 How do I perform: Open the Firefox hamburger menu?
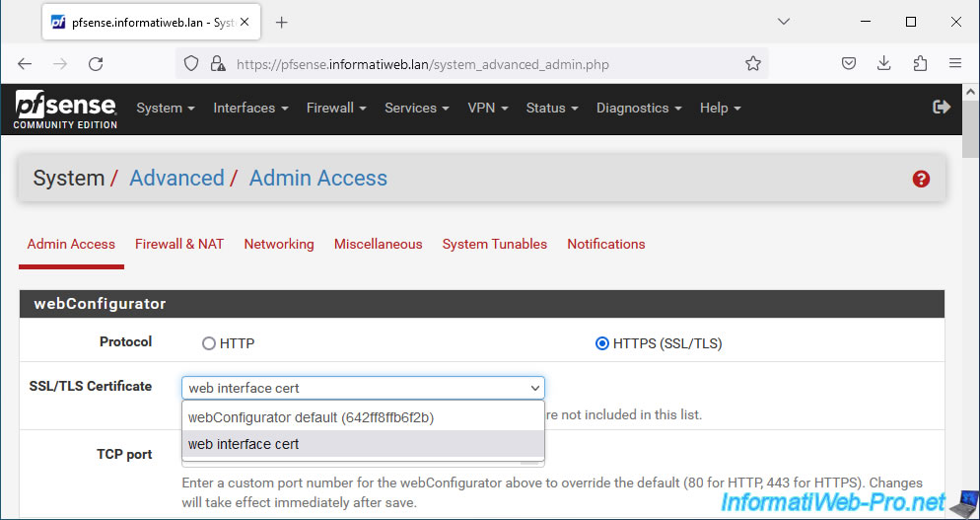point(955,63)
